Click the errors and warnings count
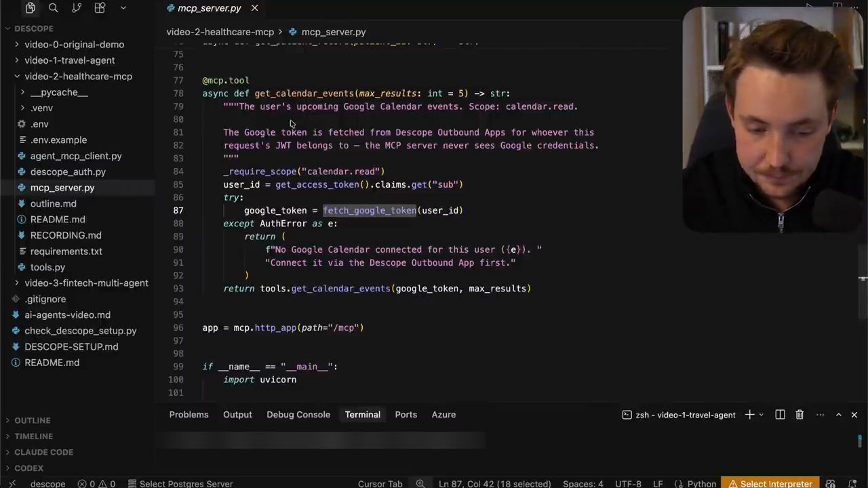 [96, 483]
